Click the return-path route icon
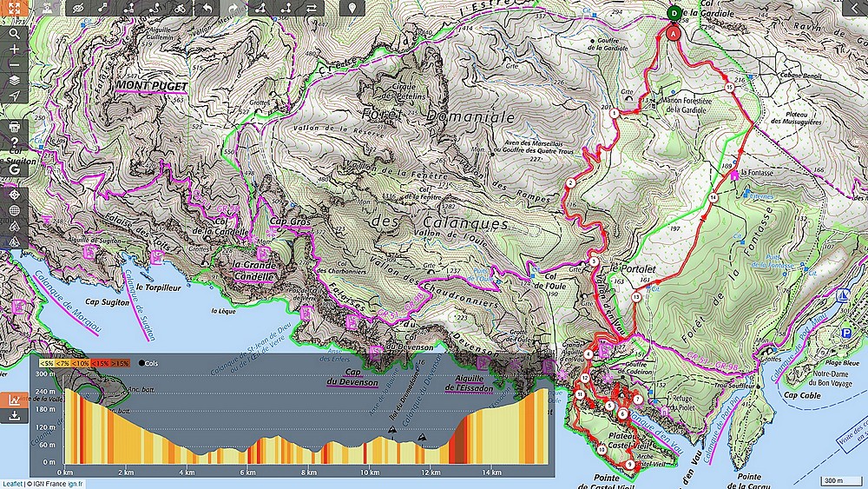868x489 pixels. click(x=286, y=9)
